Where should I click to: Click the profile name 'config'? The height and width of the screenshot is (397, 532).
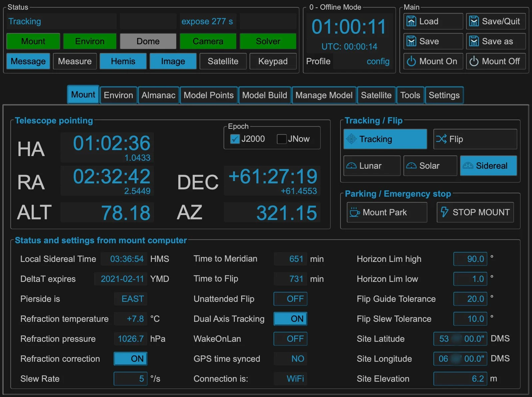click(x=378, y=61)
